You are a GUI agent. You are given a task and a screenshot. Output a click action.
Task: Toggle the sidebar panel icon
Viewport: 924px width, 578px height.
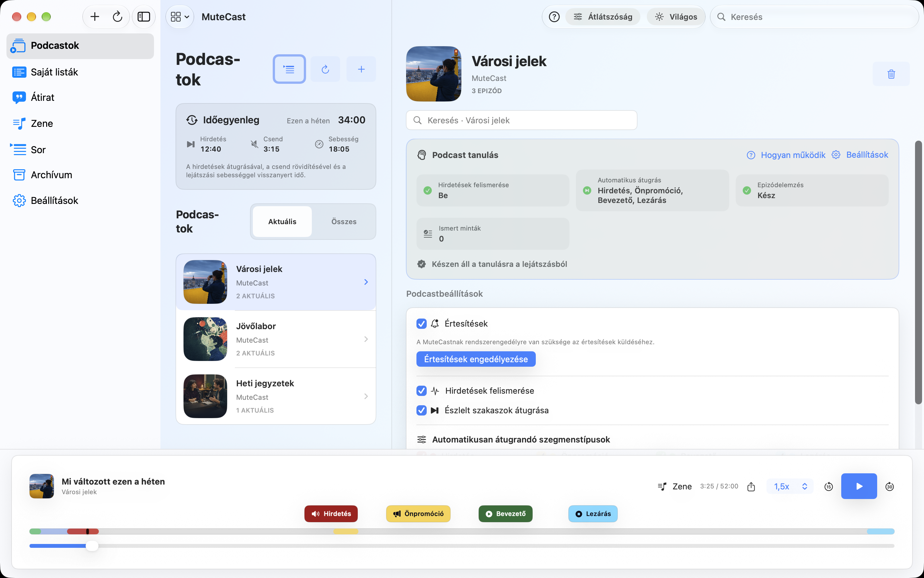[x=143, y=17]
